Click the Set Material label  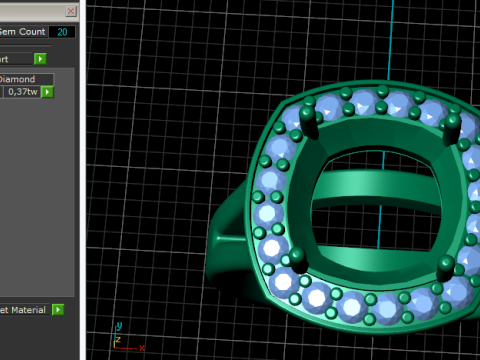click(x=23, y=310)
